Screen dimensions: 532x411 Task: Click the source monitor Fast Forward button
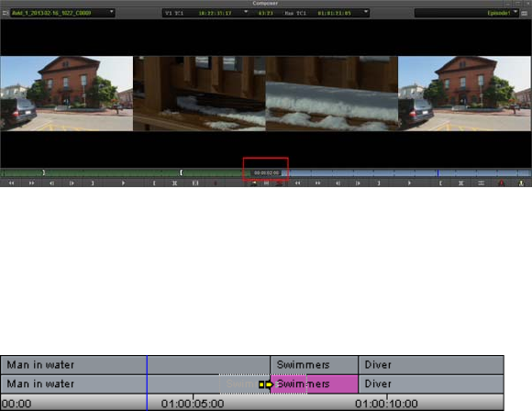(x=31, y=183)
